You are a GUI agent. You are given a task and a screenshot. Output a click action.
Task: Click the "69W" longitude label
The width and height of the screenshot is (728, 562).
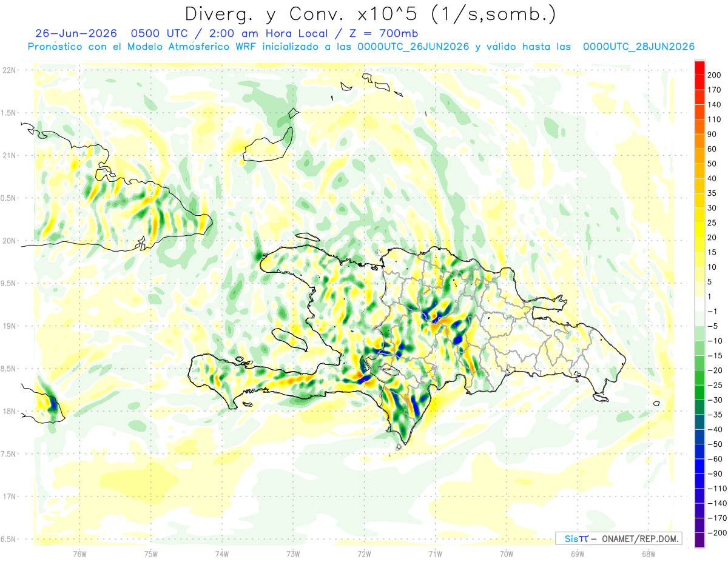[x=578, y=553]
